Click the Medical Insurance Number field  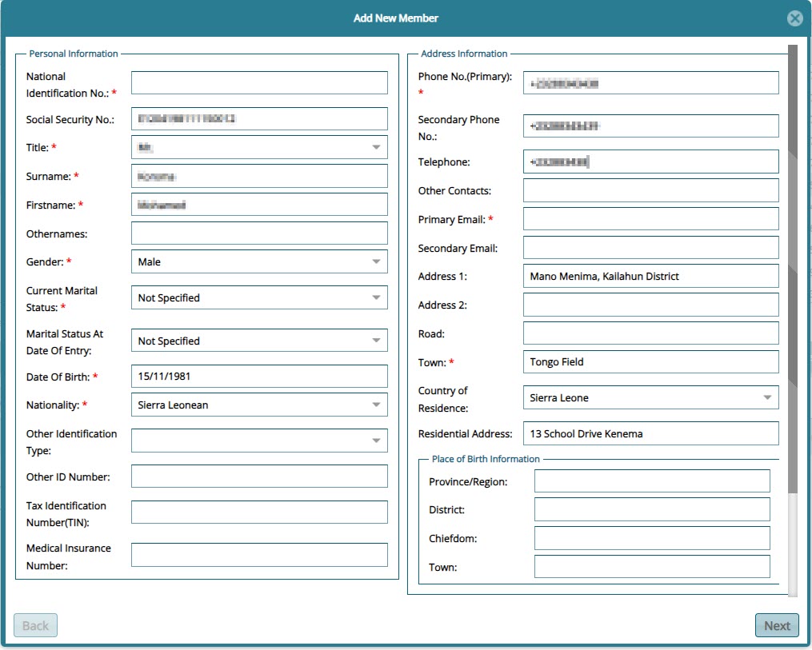[259, 555]
